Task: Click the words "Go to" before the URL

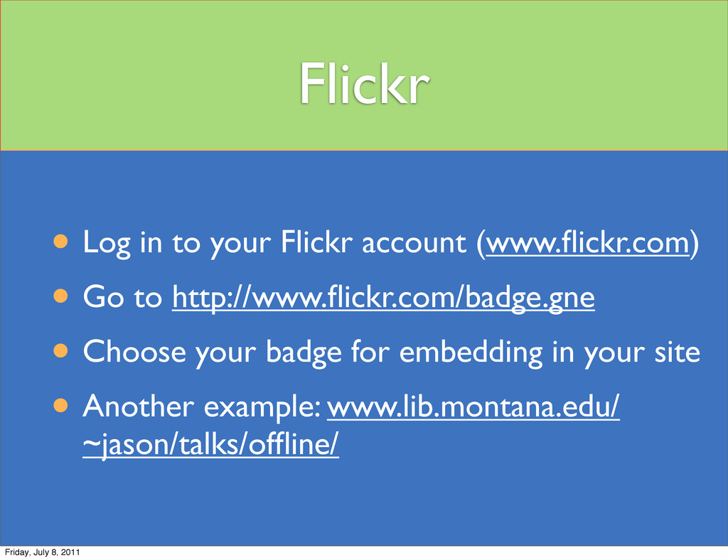Action: 122,296
